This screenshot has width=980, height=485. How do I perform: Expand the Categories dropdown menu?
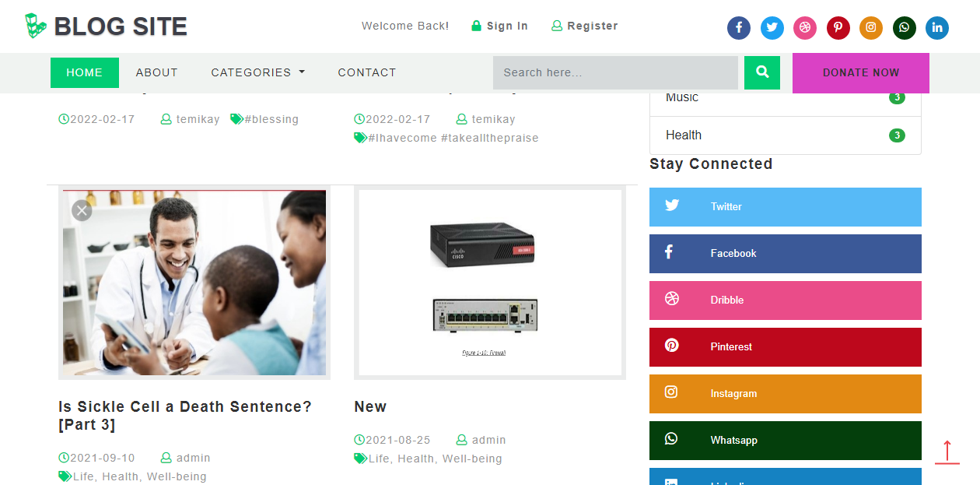(258, 72)
